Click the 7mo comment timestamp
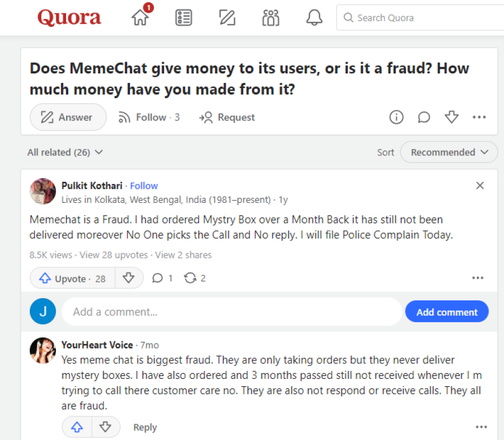 pyautogui.click(x=150, y=345)
